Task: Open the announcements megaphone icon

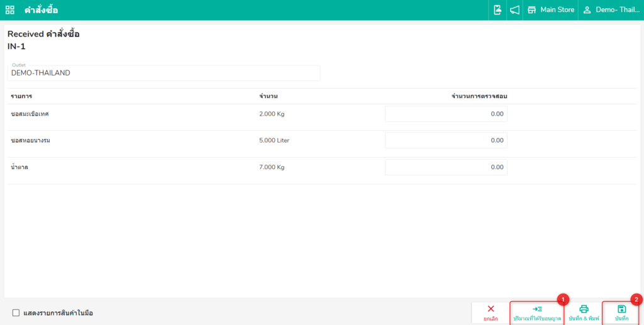Action: [514, 10]
